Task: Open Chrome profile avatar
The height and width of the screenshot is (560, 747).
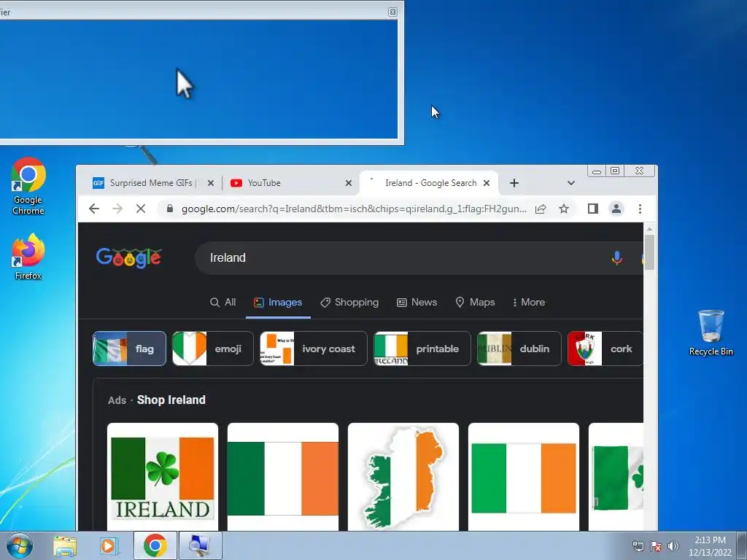Action: pos(616,209)
